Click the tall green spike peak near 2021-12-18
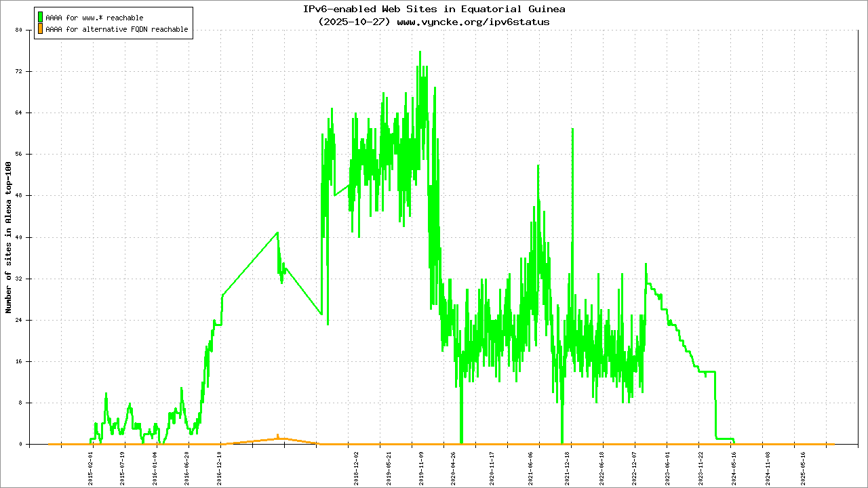Viewport: 868px width, 488px height. tap(572, 129)
